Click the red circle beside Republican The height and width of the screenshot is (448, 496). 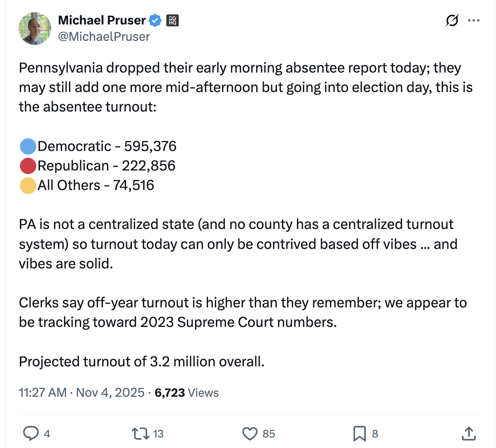click(x=28, y=166)
